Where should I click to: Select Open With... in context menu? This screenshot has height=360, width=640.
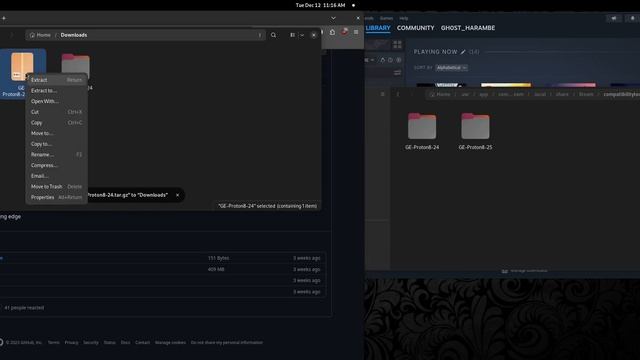(x=56, y=101)
